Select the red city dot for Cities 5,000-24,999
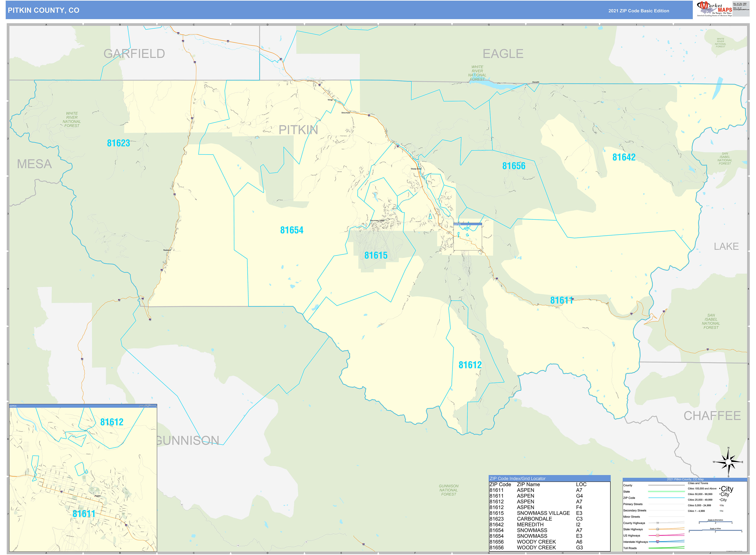 click(720, 505)
